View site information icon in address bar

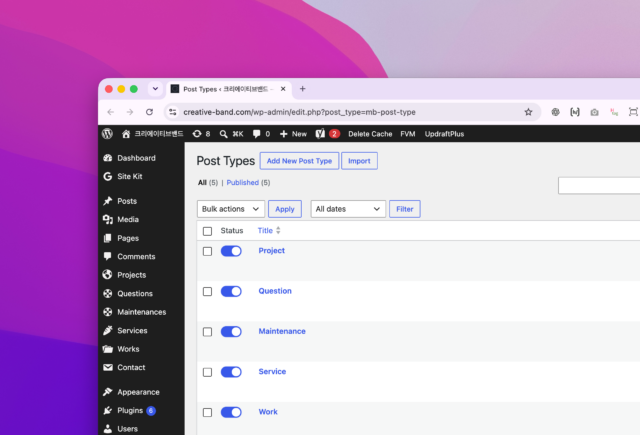(x=173, y=112)
